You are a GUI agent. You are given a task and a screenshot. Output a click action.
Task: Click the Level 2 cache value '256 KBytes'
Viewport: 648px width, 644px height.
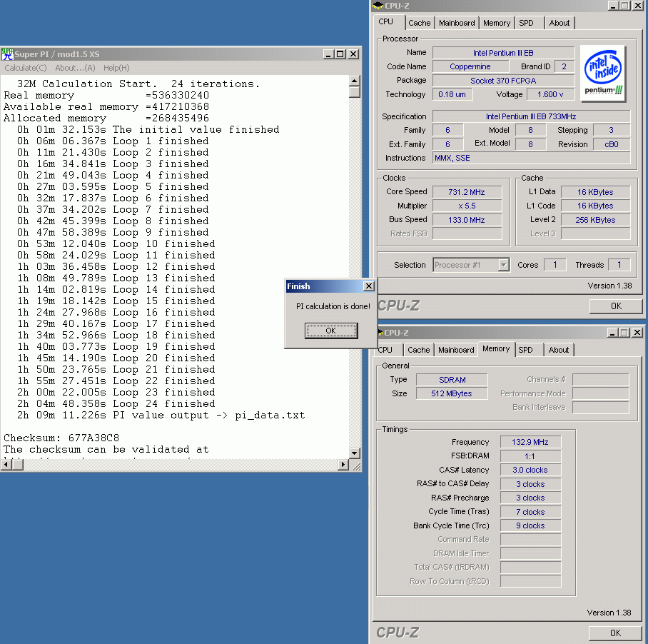(x=595, y=220)
